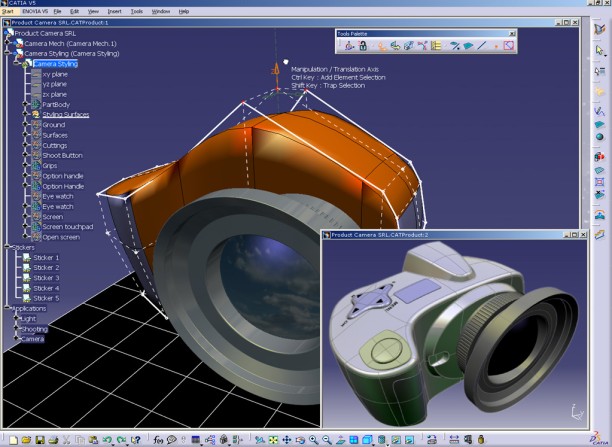
Task: Click the red-blue curve icon in Tools Palette
Action: point(422,46)
